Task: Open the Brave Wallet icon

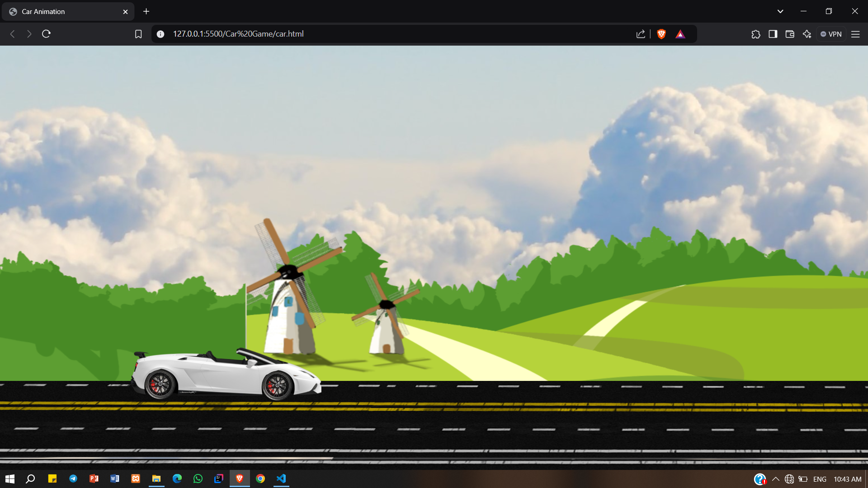Action: [790, 34]
